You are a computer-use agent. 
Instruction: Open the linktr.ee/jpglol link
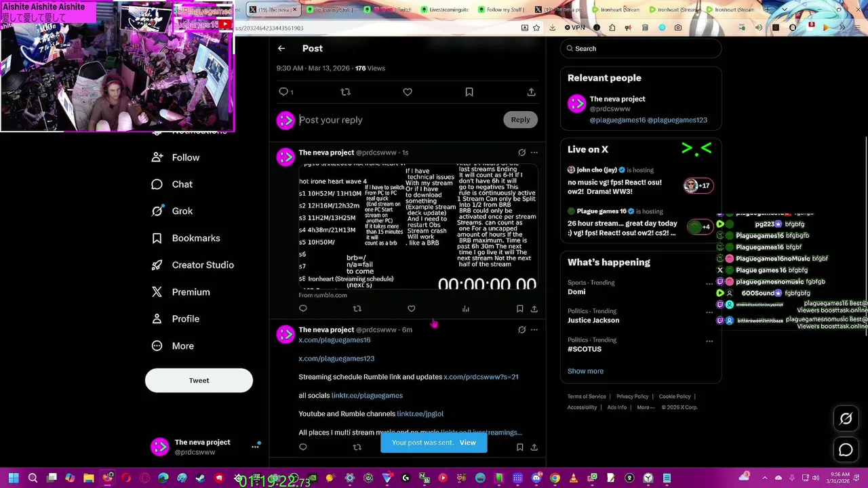[420, 413]
